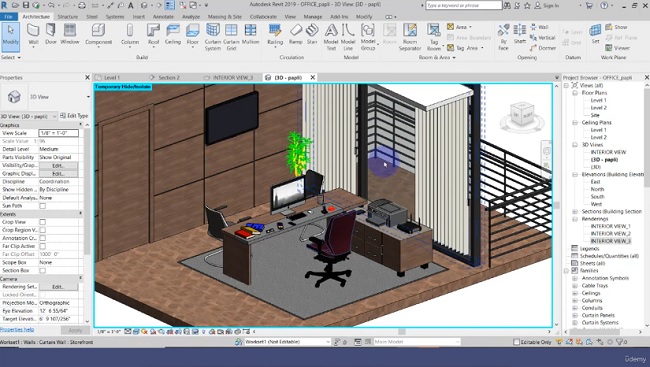Viewport: 650px width, 367px height.
Task: Select the Window tool
Action: (70, 34)
